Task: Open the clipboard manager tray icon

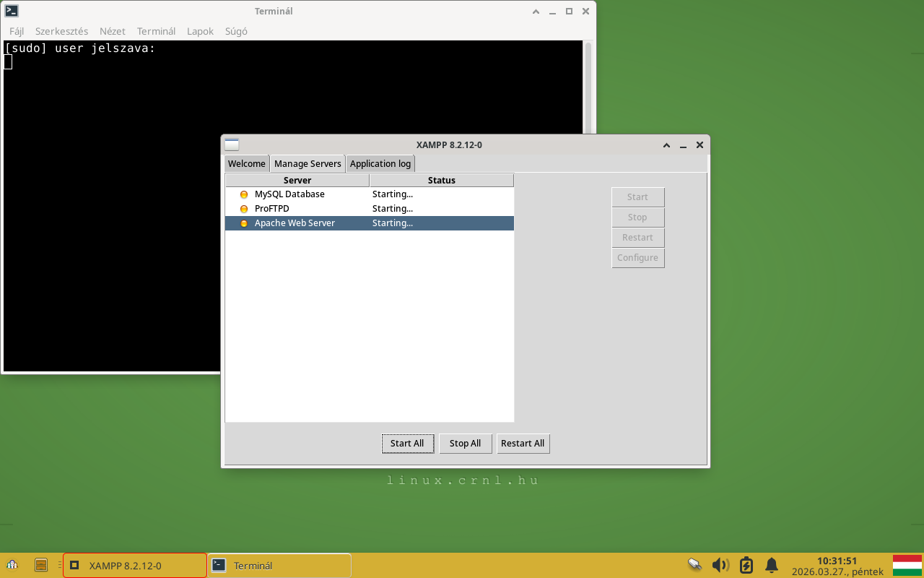Action: click(x=694, y=564)
